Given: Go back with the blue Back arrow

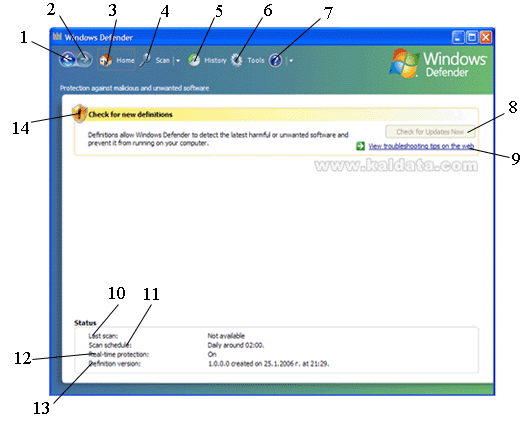Looking at the screenshot, I should [68, 60].
